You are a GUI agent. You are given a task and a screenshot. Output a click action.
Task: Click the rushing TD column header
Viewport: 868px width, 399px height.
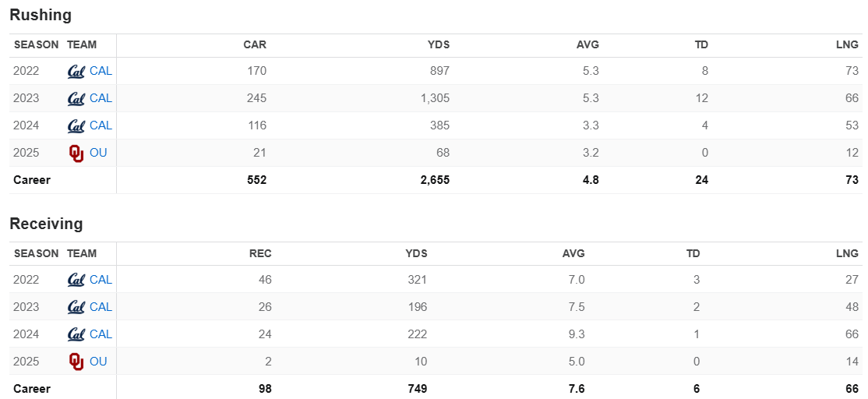coord(701,44)
